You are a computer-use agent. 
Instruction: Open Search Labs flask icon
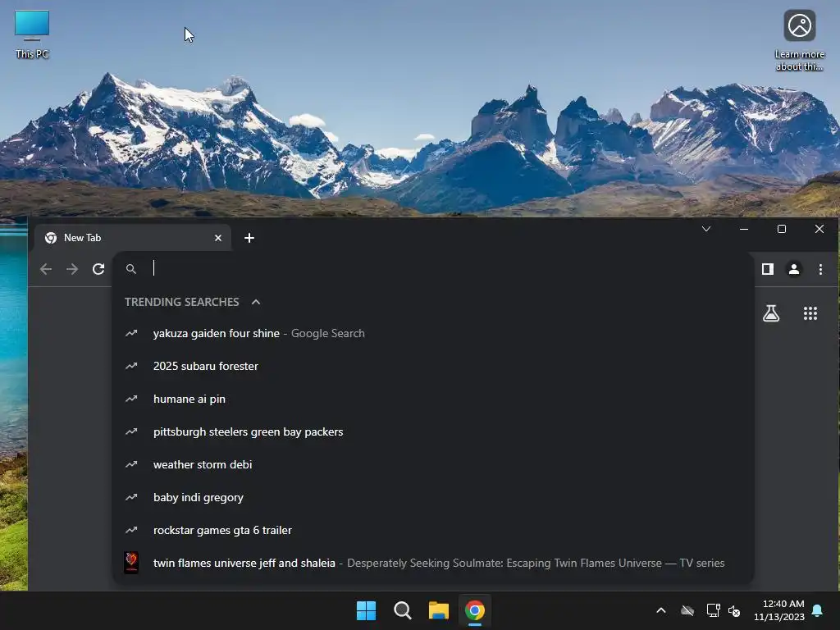coord(771,313)
